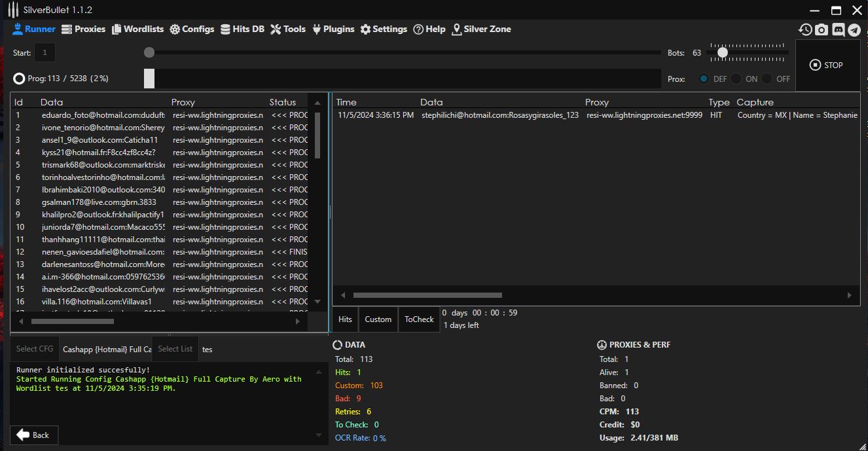
Task: Click the camera screenshot icon
Action: click(x=822, y=29)
